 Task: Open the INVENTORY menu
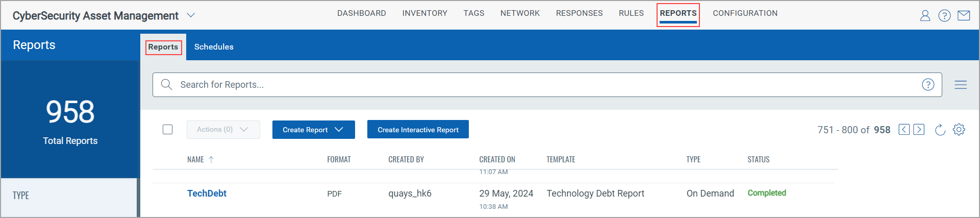424,13
